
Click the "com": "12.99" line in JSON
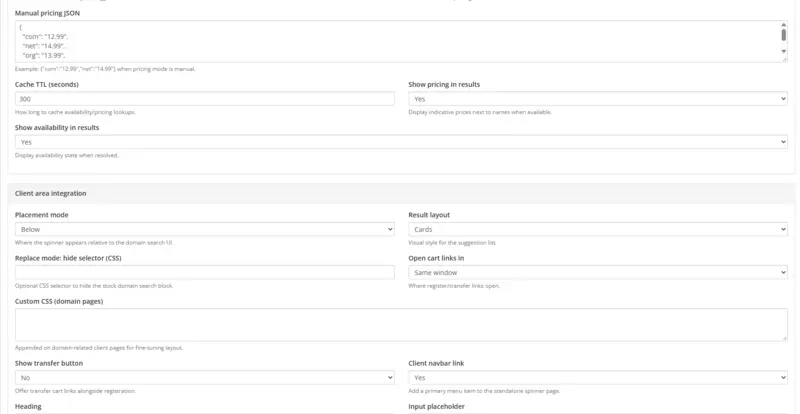[x=45, y=37]
